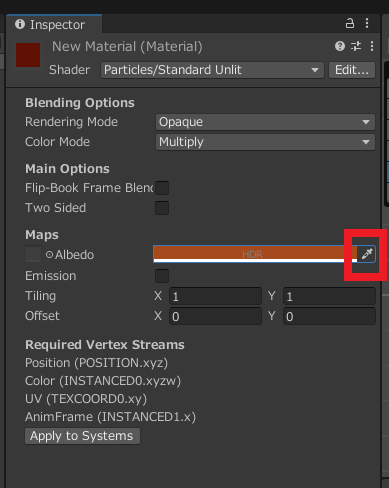Open the Shader dropdown Particles/Standard Unlit
Screen dimensions: 389x488
[x=212, y=70]
